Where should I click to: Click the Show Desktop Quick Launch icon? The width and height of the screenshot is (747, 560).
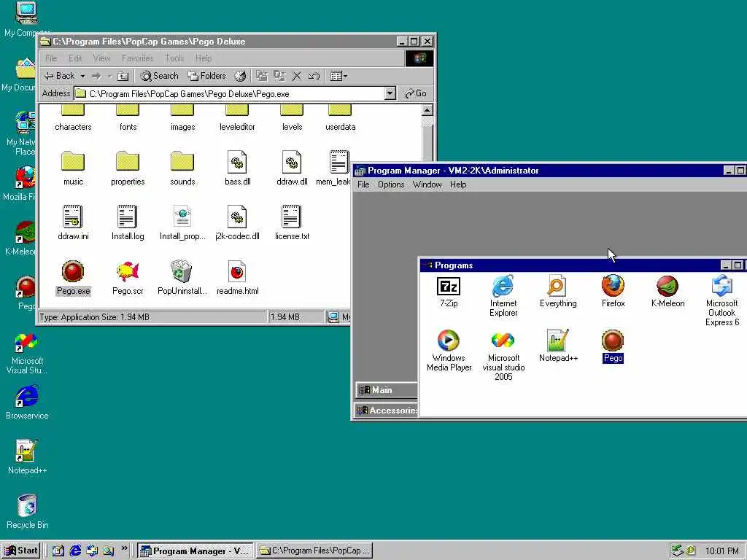(58, 551)
